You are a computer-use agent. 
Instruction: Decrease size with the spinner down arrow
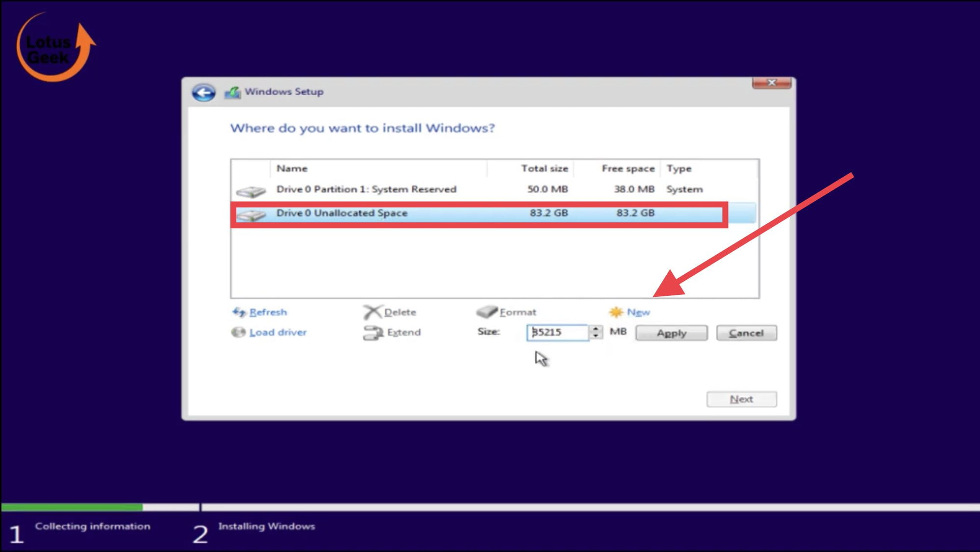pyautogui.click(x=596, y=336)
